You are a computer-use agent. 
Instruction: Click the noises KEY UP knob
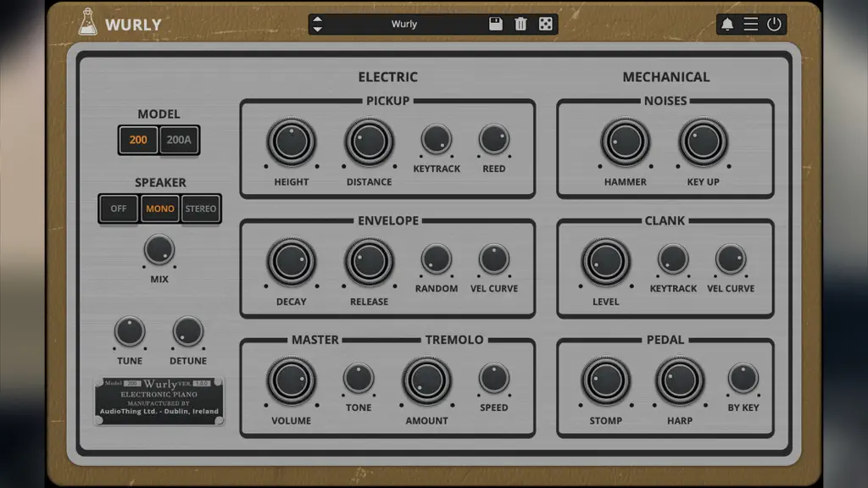pos(703,141)
